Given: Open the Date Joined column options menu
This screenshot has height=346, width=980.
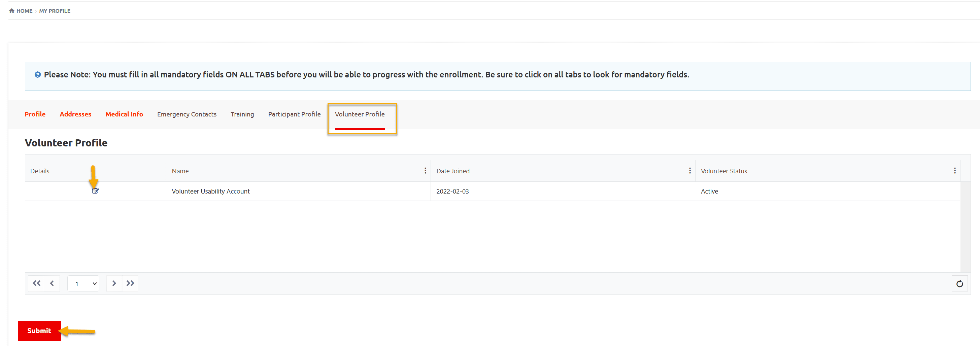Looking at the screenshot, I should pos(690,171).
